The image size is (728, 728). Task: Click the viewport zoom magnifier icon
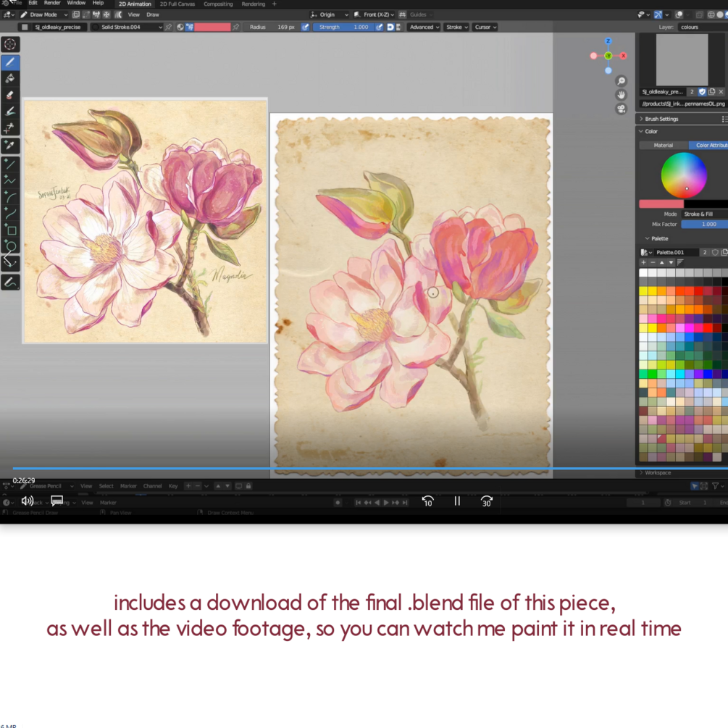pyautogui.click(x=622, y=81)
